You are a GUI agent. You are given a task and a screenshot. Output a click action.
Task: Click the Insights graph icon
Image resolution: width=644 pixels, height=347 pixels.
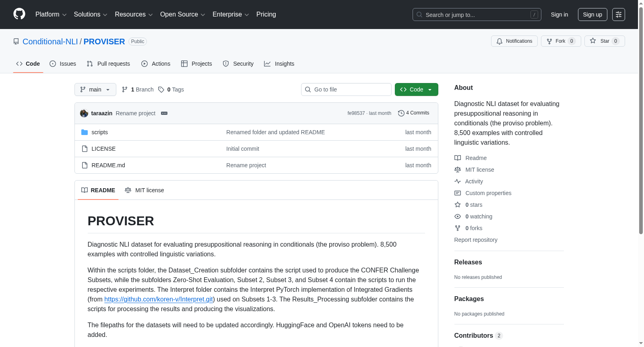click(x=267, y=64)
